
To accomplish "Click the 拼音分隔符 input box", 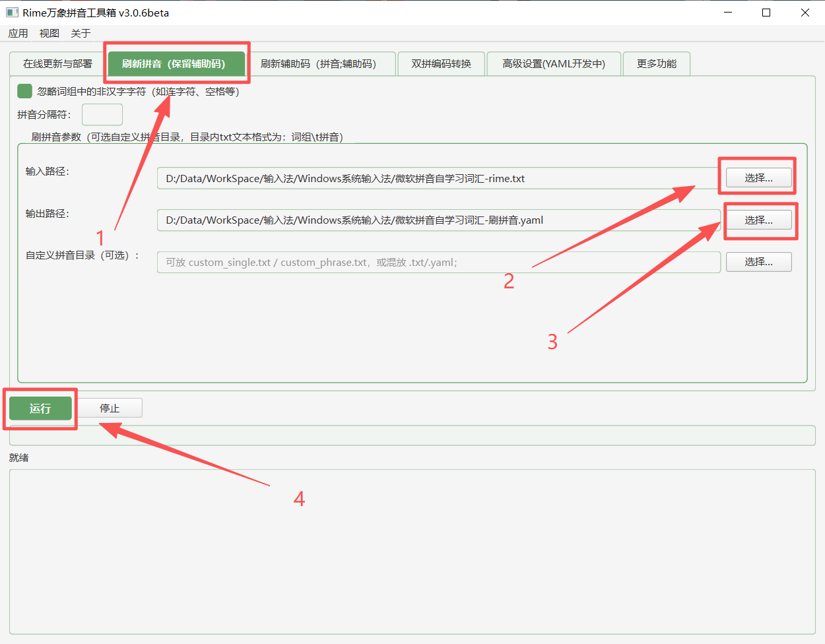I will pos(102,115).
